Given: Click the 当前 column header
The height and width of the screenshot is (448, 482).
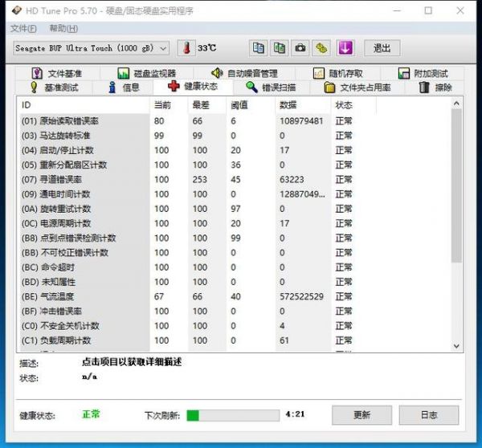Looking at the screenshot, I should coord(169,105).
